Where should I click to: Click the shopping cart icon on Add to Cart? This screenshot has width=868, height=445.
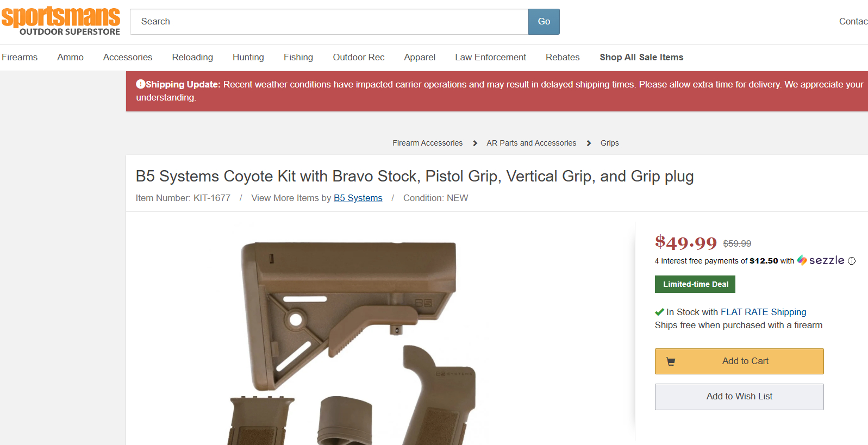[x=671, y=362]
